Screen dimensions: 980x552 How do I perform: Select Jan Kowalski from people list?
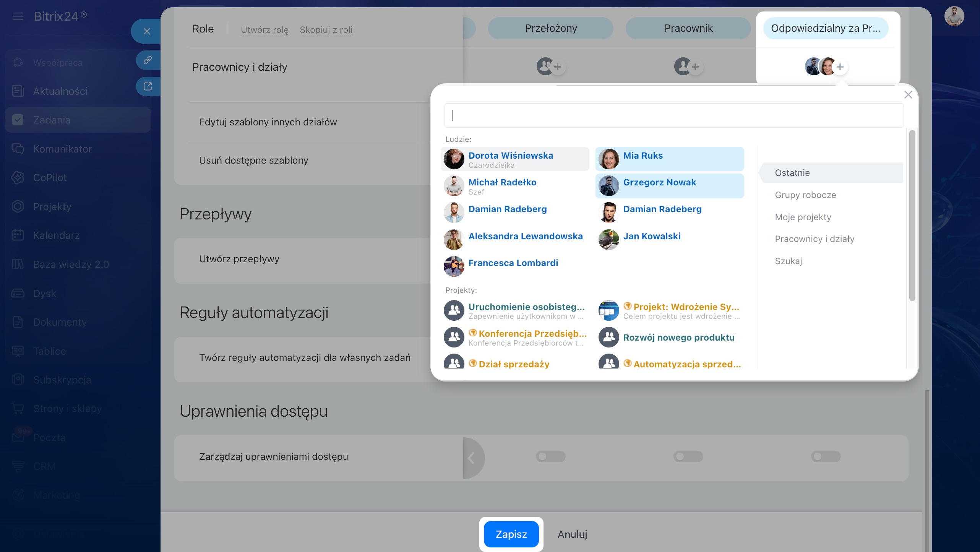(x=670, y=240)
